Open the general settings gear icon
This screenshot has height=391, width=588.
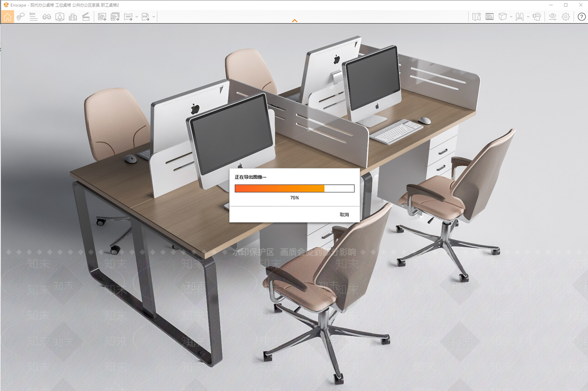tap(566, 17)
